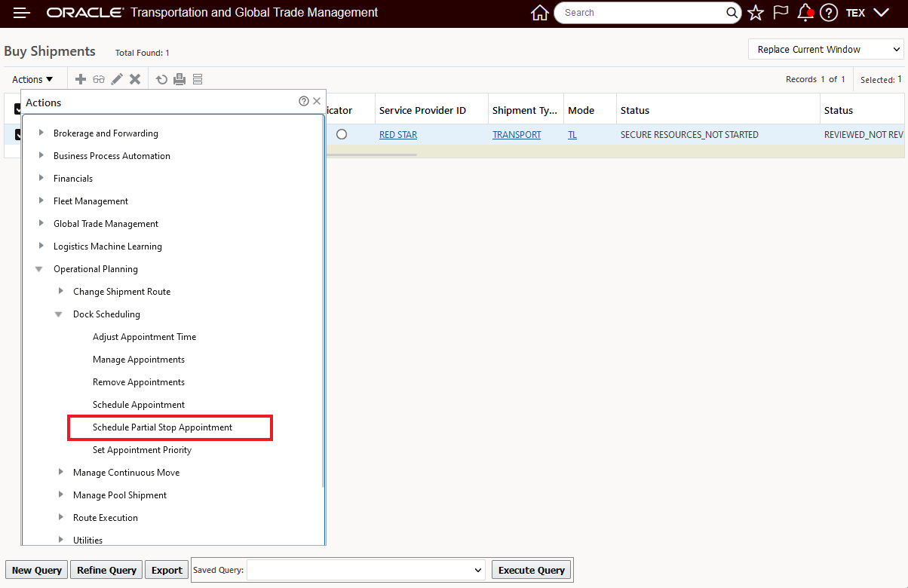
Task: Collapse the Dock Scheduling node
Action: pos(59,314)
